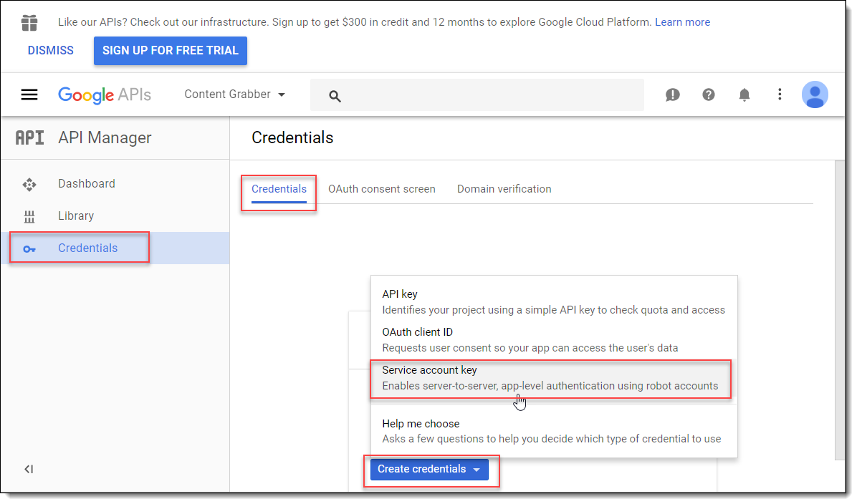Click the search magnifier icon
The width and height of the screenshot is (857, 504).
[335, 97]
